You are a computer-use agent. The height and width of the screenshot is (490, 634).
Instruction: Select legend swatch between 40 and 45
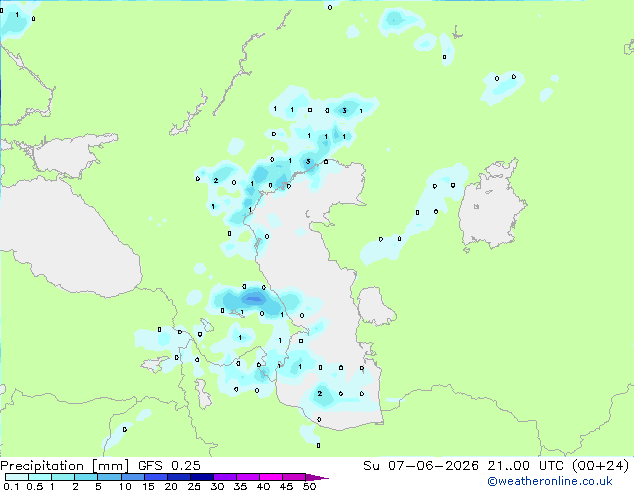click(x=271, y=477)
